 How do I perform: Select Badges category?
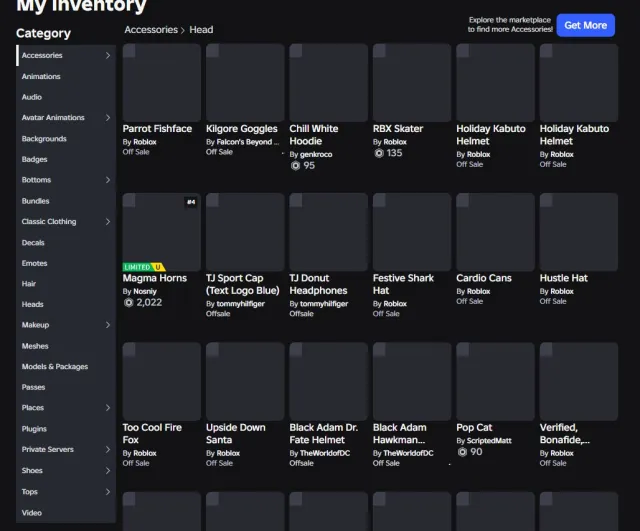[x=66, y=159]
